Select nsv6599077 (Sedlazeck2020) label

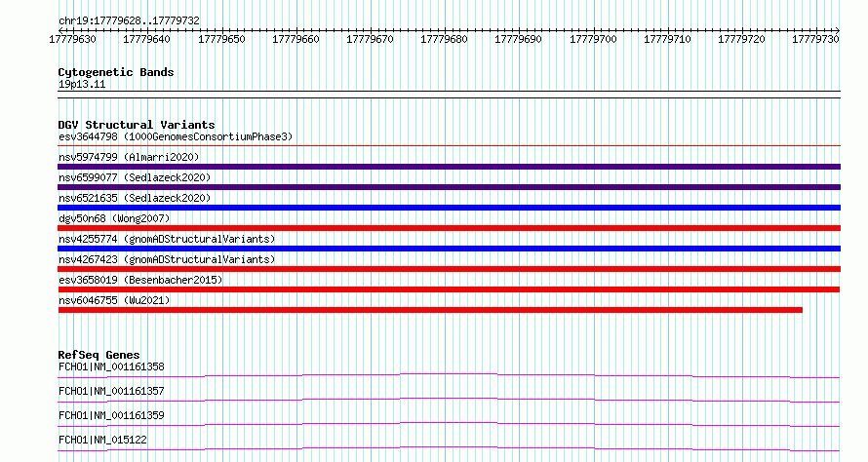135,177
